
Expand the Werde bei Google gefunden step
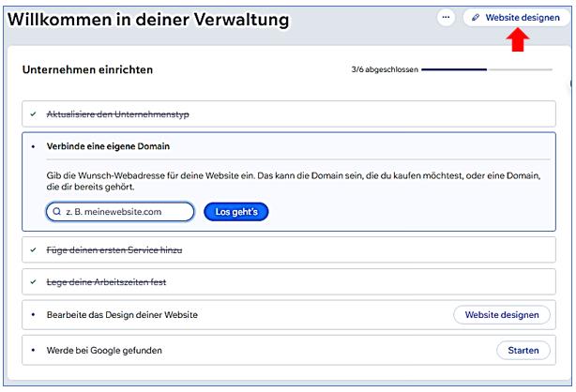coord(104,350)
